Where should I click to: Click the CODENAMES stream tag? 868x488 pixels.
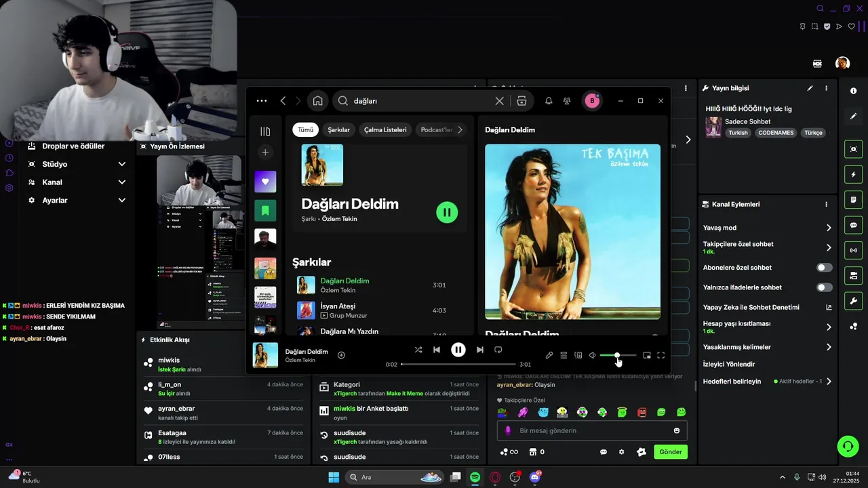776,133
